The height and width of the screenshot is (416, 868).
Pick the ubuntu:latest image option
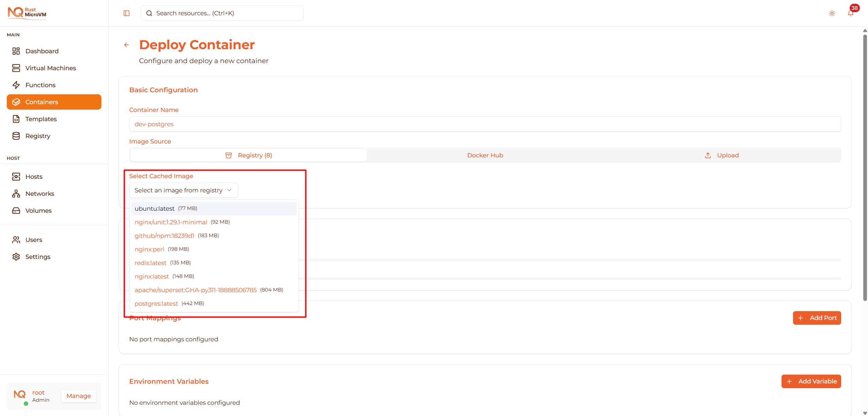pyautogui.click(x=154, y=208)
